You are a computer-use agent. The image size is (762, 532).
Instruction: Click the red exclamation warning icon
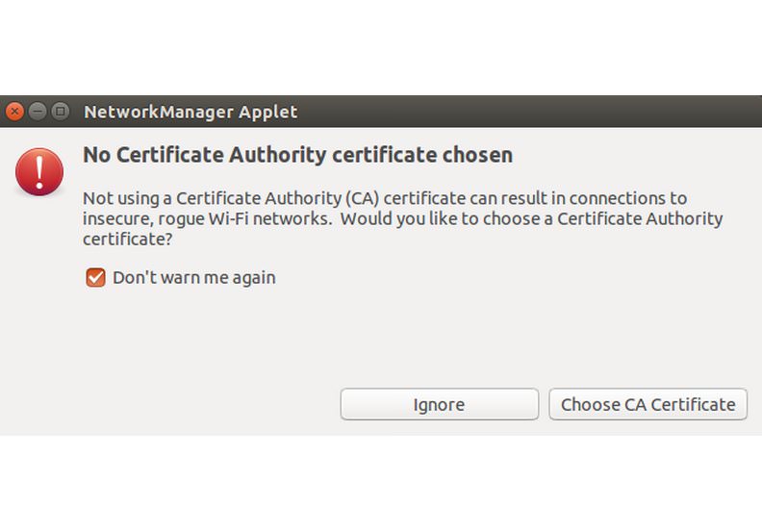point(39,172)
